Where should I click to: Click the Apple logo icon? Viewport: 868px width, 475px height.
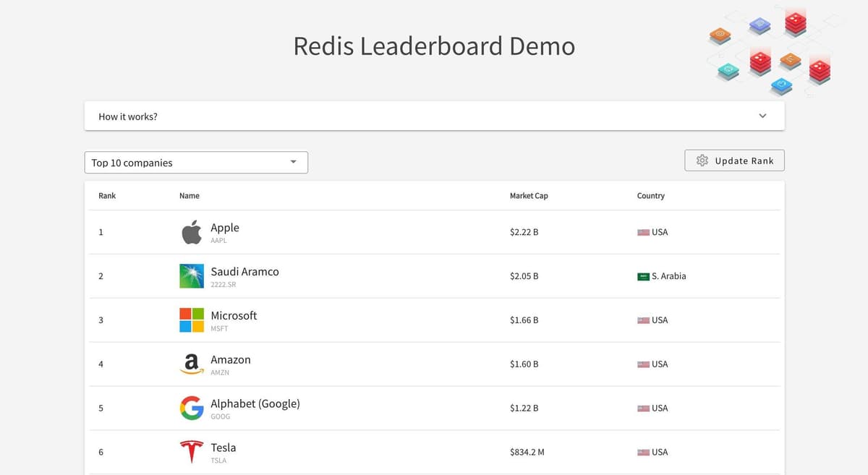(x=192, y=233)
